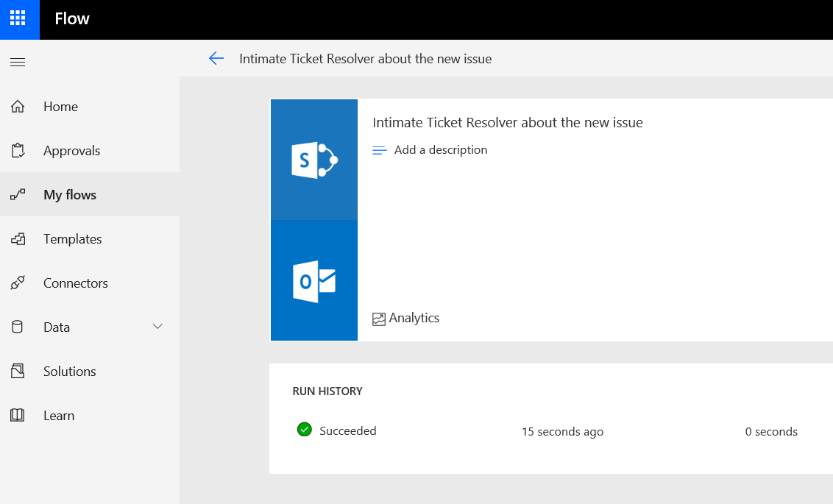Viewport: 833px width, 504px height.
Task: Click the '15 seconds ago' run time
Action: click(563, 432)
